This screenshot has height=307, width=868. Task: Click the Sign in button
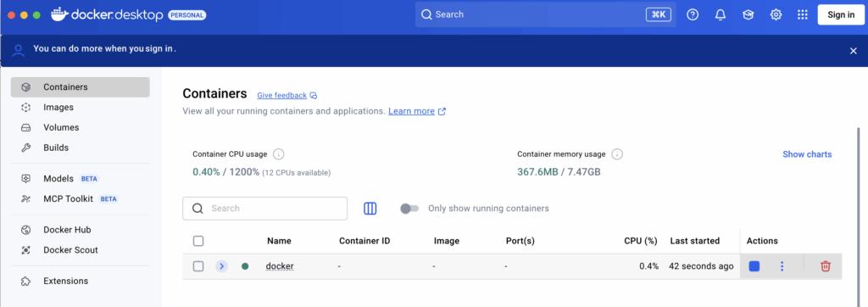(841, 15)
